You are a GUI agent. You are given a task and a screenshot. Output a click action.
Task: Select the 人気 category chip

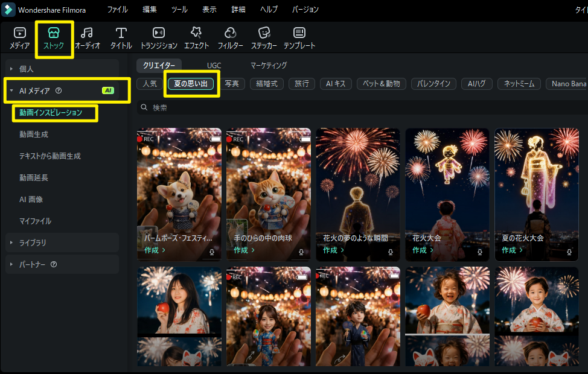point(150,84)
